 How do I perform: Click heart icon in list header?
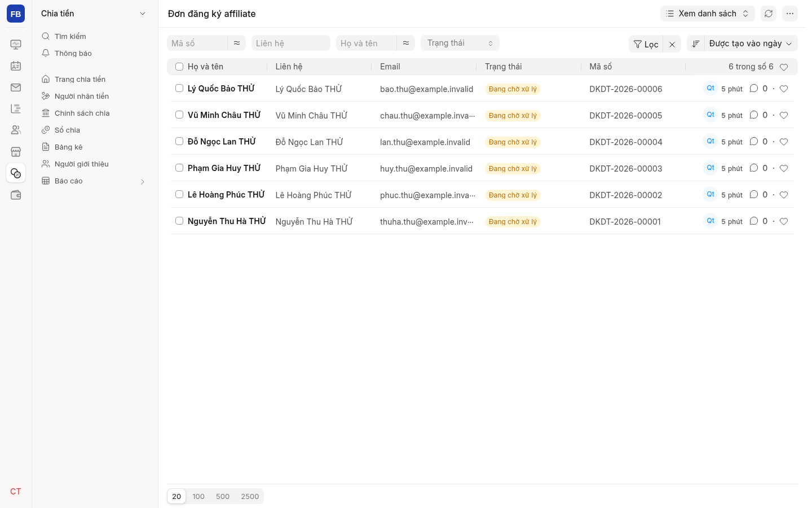pos(784,67)
